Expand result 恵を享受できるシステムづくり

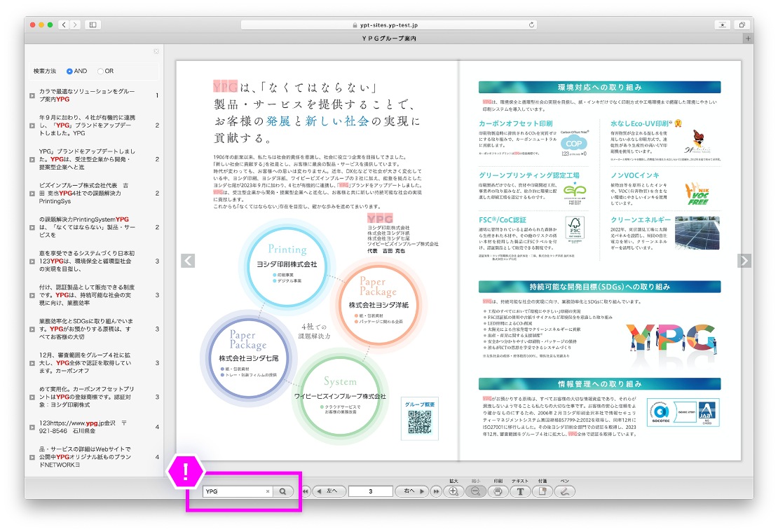32,261
